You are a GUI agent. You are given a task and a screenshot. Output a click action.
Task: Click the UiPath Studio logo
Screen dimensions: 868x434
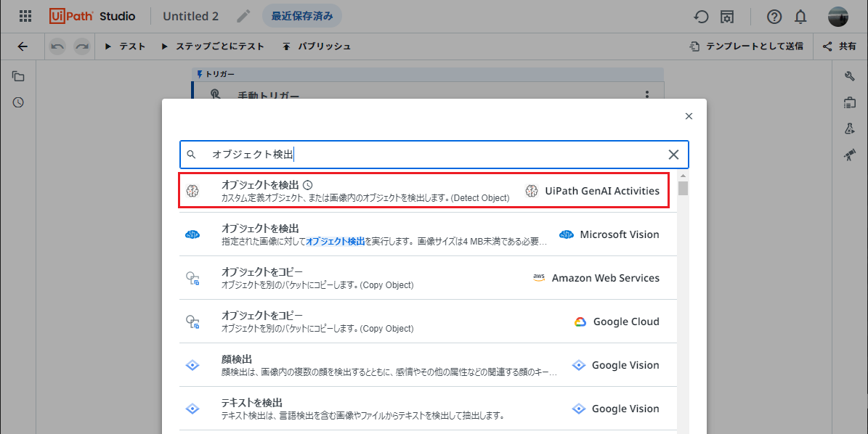point(92,16)
